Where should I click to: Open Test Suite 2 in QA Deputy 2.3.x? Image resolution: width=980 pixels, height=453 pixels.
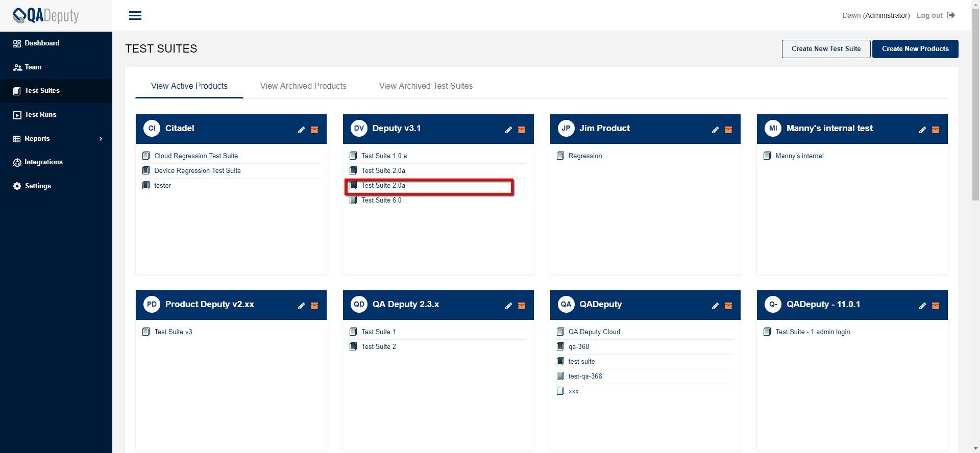click(x=379, y=346)
